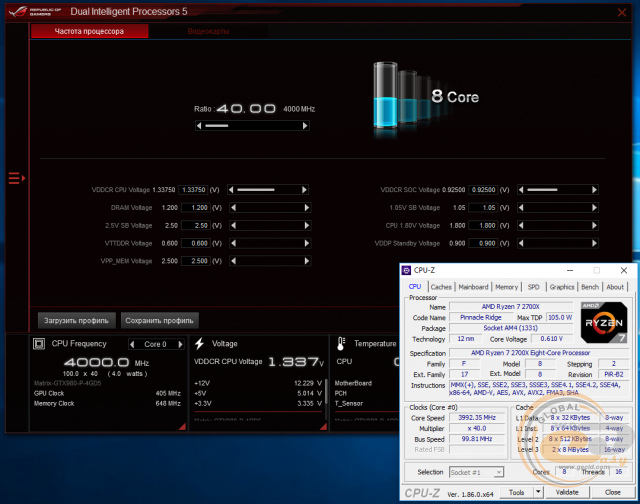Increase VDDCR SOC Voltage right arrow
Image resolution: width=640 pixels, height=504 pixels.
(594, 190)
